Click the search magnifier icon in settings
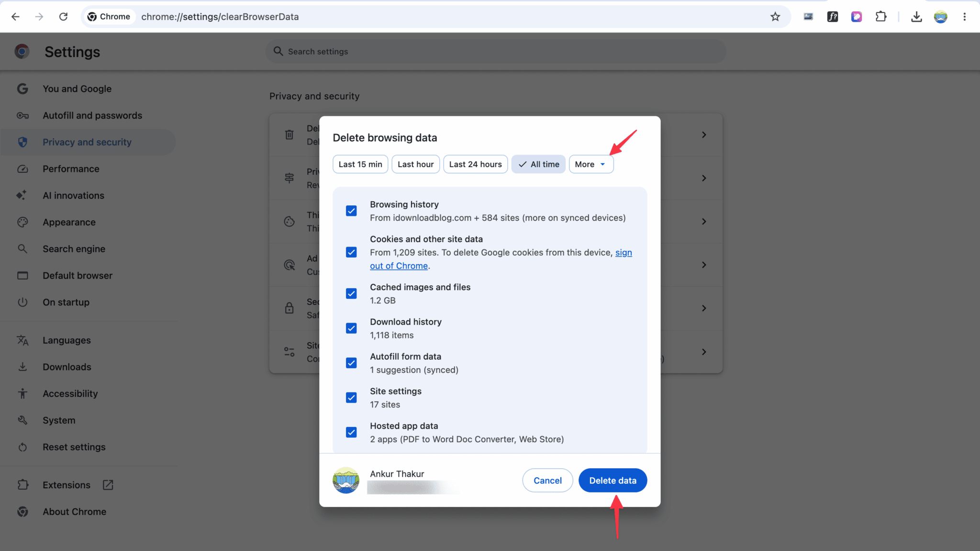This screenshot has height=551, width=980. (x=278, y=51)
